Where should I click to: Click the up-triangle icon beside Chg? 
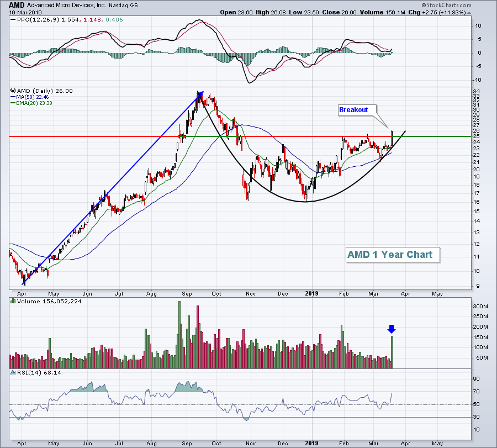click(469, 13)
